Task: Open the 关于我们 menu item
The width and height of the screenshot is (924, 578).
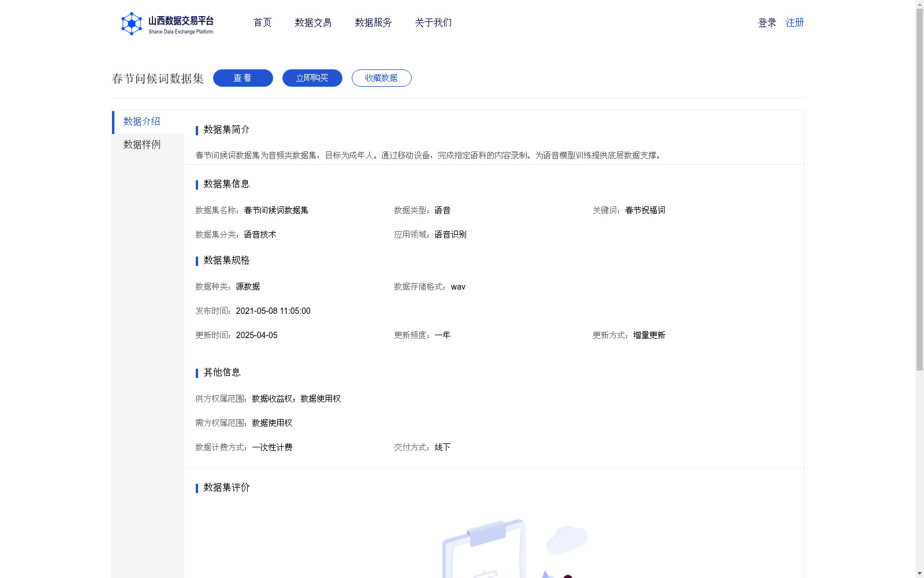Action: coord(433,23)
